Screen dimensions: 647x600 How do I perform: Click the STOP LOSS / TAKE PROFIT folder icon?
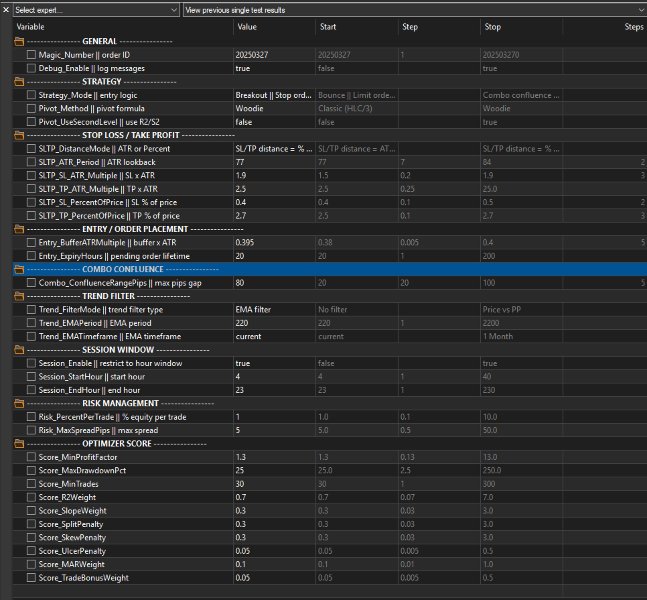19,135
